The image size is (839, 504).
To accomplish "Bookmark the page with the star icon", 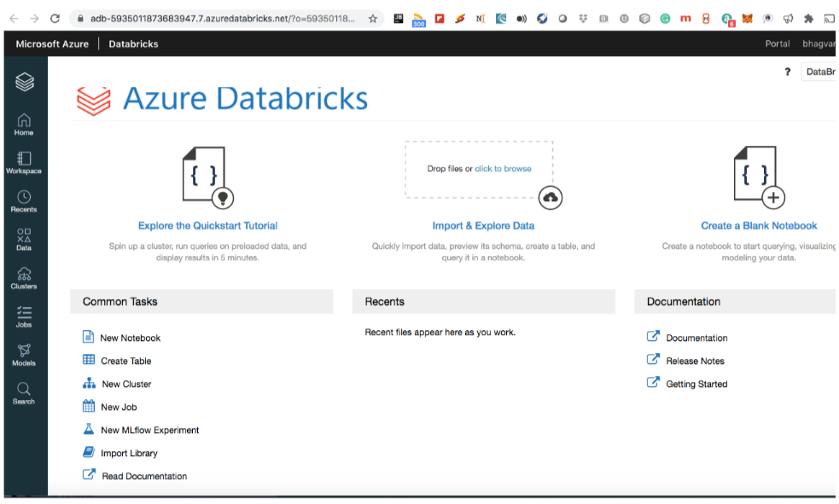I will tap(373, 19).
